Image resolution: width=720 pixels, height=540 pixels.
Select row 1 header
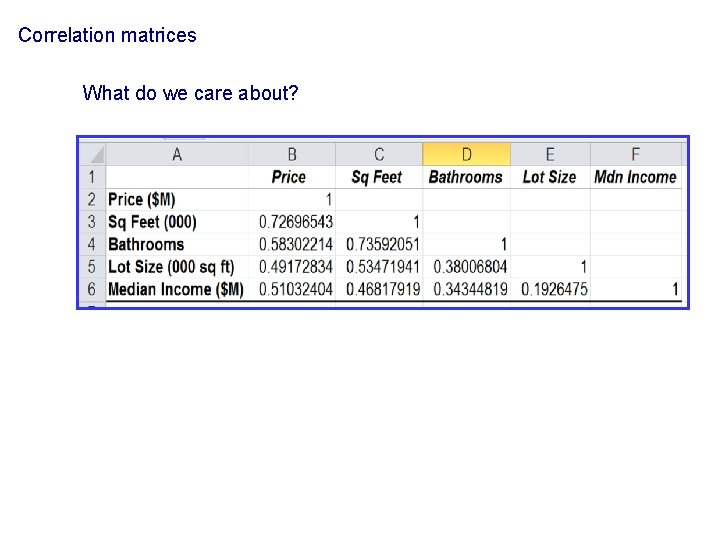pyautogui.click(x=92, y=177)
